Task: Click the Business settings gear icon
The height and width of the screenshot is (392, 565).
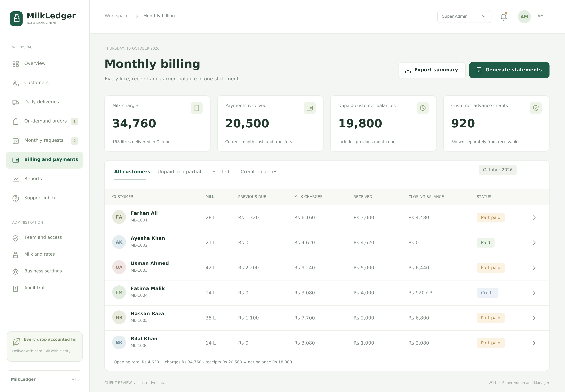Action: pyautogui.click(x=15, y=271)
